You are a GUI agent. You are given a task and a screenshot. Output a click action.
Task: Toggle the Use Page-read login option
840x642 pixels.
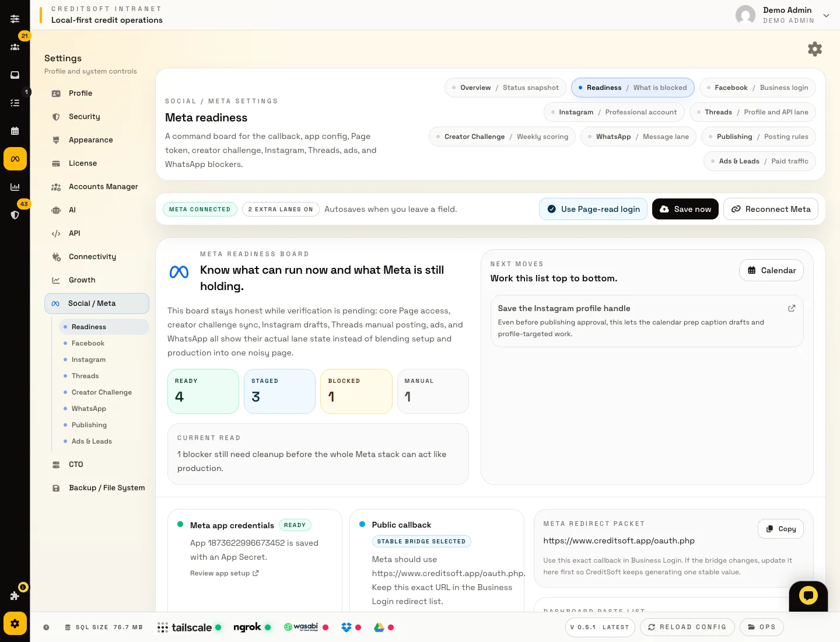(593, 209)
